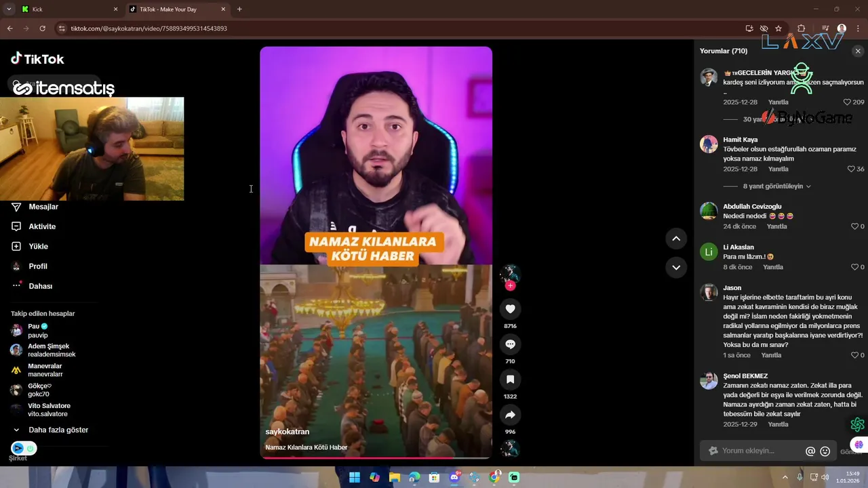
Task: Reply to Li Akaslan's comment
Action: pyautogui.click(x=773, y=267)
